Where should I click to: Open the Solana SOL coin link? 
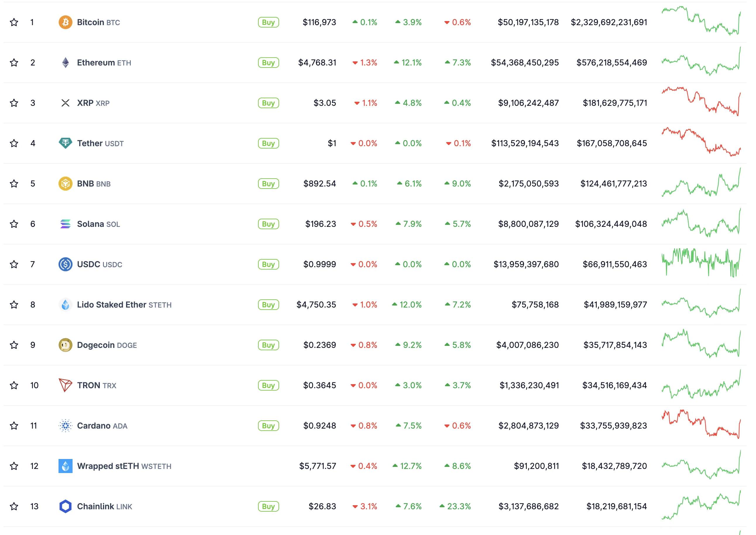tap(99, 224)
